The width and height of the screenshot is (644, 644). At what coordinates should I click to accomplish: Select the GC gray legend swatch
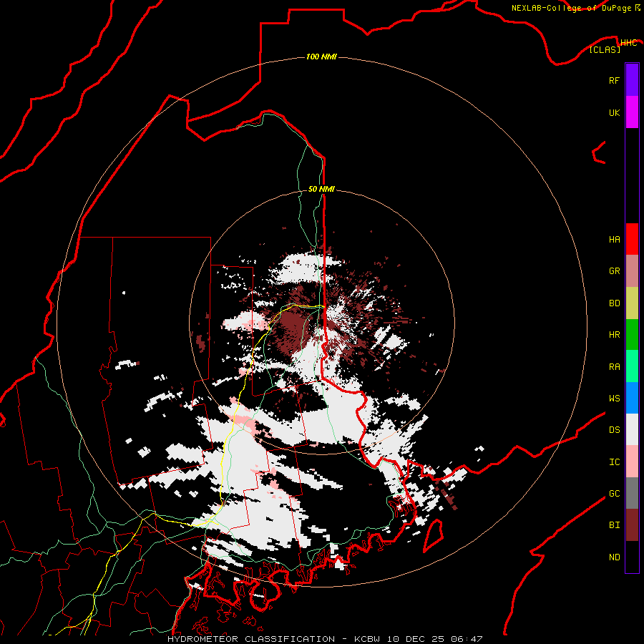click(632, 493)
